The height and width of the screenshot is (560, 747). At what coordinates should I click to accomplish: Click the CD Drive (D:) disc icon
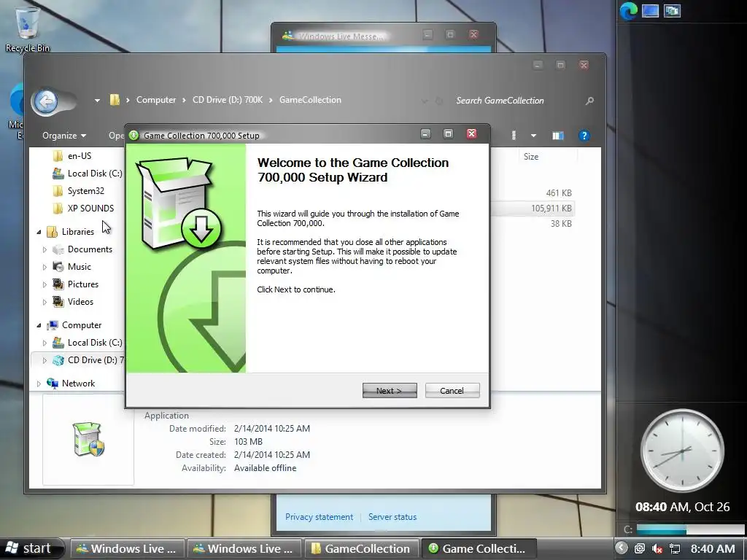(58, 360)
